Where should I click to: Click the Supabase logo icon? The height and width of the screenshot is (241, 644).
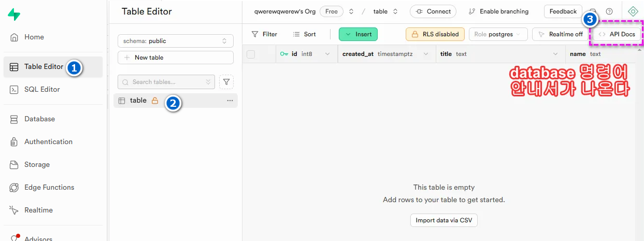15,15
